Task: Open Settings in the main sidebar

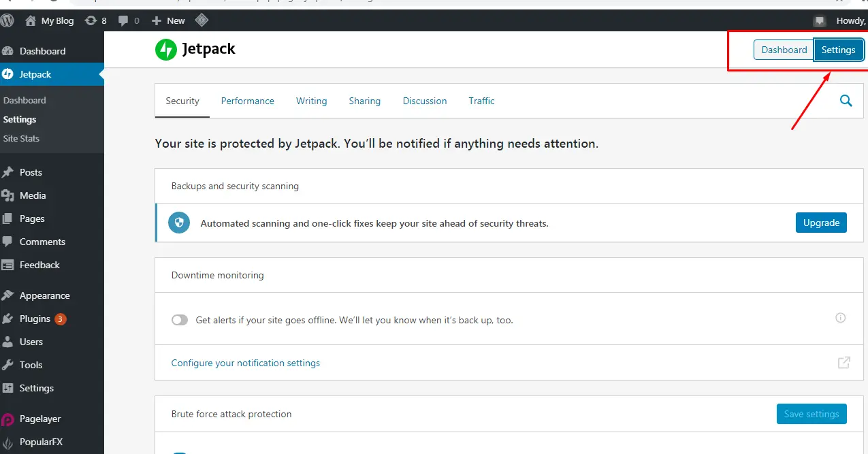Action: [x=52, y=388]
